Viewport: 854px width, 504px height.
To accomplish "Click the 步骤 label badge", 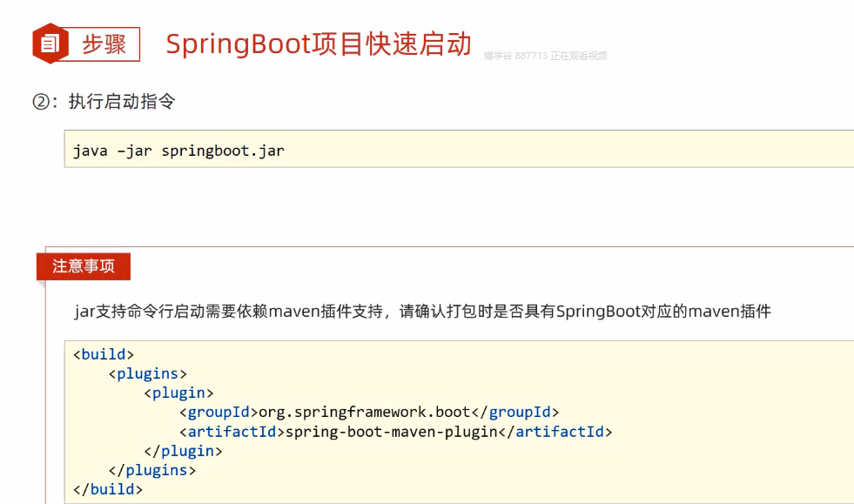I will coord(104,44).
